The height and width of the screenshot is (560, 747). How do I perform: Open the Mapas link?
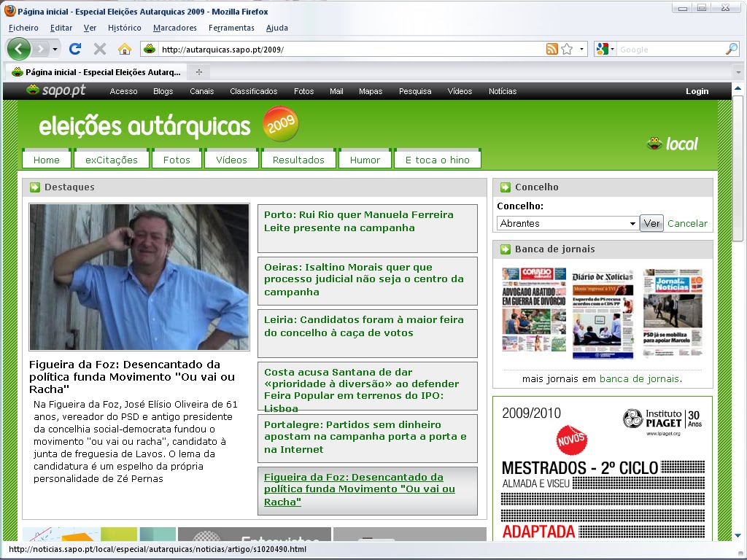click(x=371, y=91)
